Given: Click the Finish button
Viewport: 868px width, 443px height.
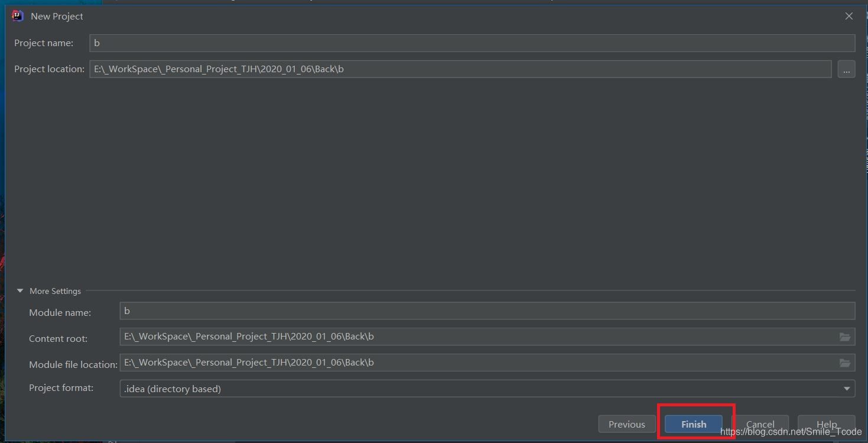Looking at the screenshot, I should tap(693, 424).
